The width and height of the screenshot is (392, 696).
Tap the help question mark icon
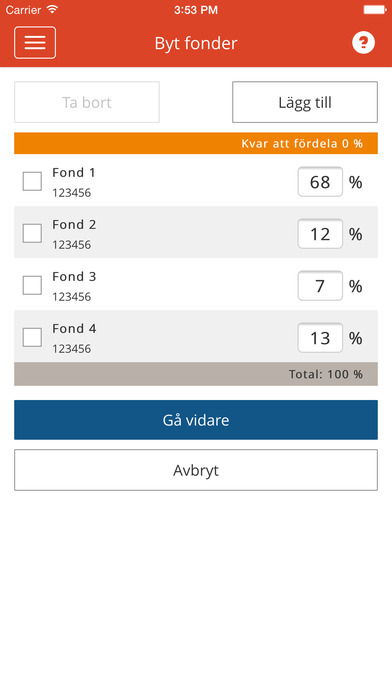[363, 43]
